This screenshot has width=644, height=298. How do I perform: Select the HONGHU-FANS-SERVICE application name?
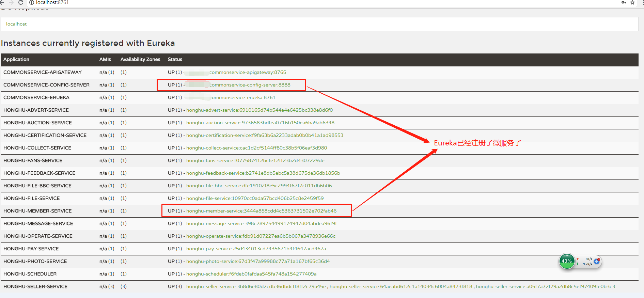click(33, 160)
